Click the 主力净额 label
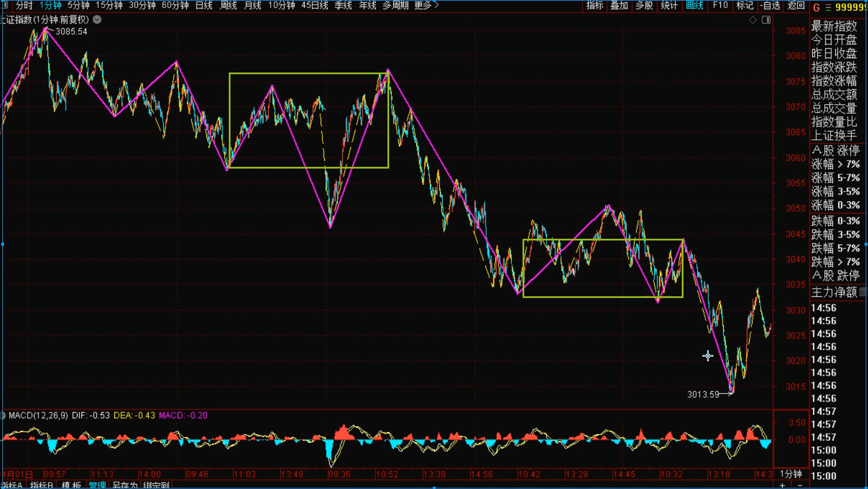Viewport: 868px width, 489px height. (834, 292)
